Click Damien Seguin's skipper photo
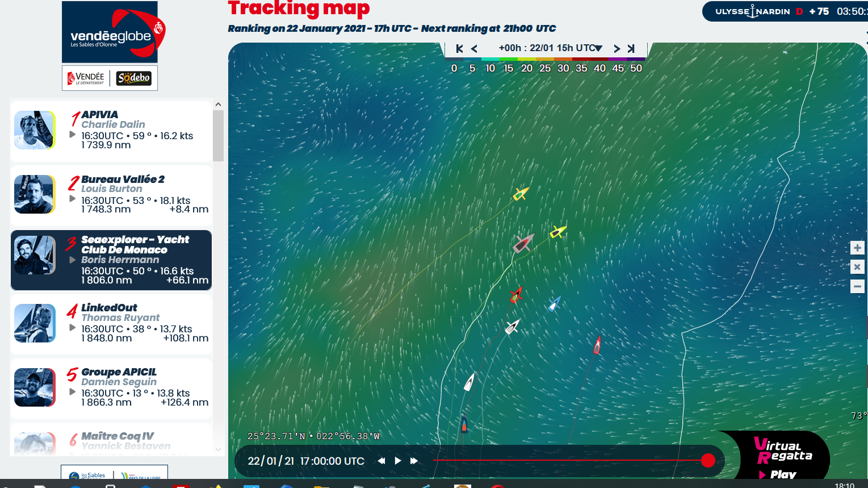This screenshot has width=868, height=488. [35, 387]
